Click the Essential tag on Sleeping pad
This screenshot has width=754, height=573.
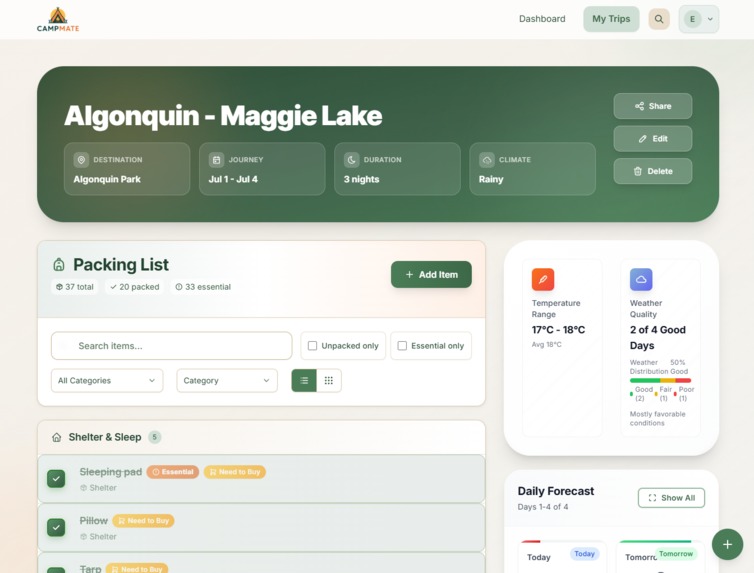click(x=173, y=472)
